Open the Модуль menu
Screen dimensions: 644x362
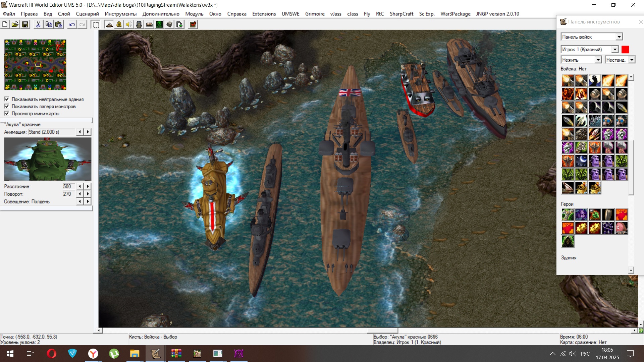pyautogui.click(x=194, y=14)
